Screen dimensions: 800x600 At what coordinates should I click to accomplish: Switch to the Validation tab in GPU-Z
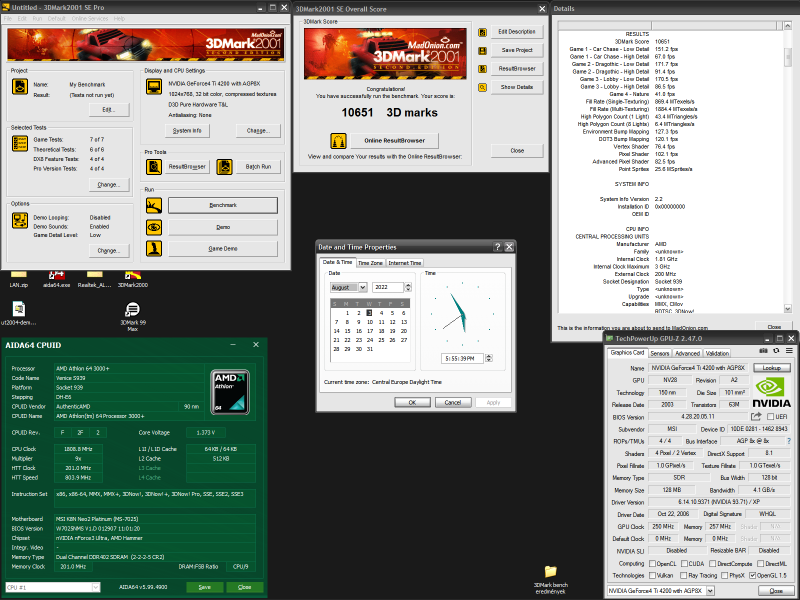[x=717, y=353]
